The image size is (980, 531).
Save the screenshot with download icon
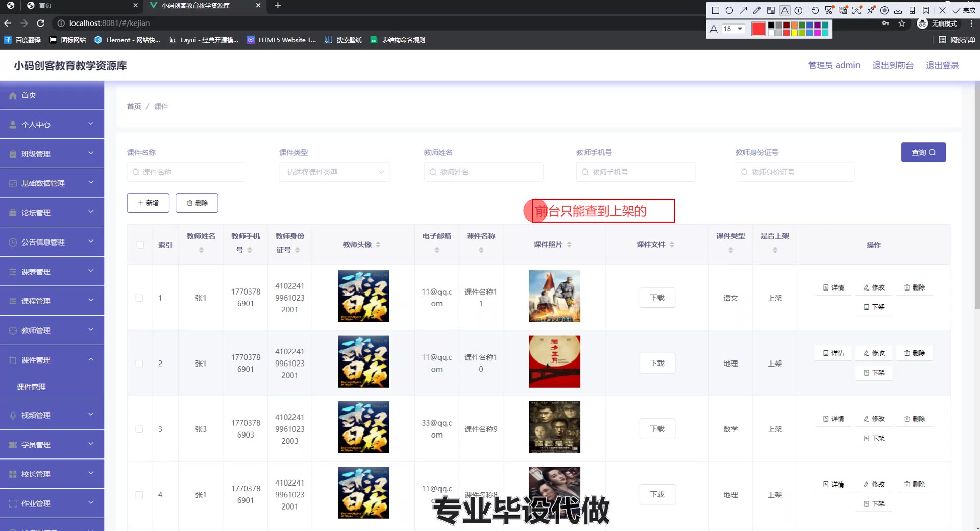coord(898,10)
